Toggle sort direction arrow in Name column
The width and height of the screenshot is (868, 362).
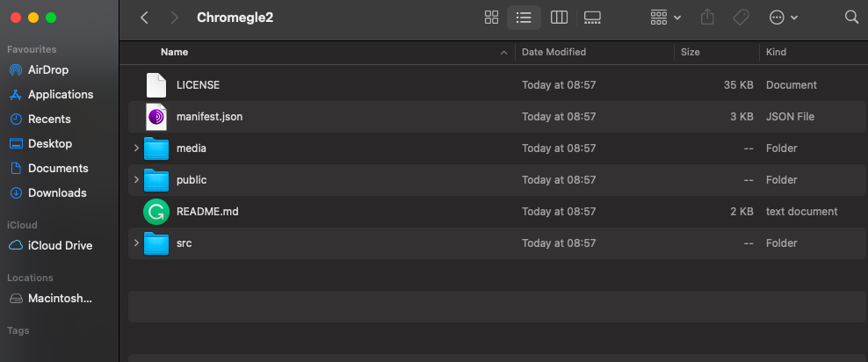coord(503,53)
